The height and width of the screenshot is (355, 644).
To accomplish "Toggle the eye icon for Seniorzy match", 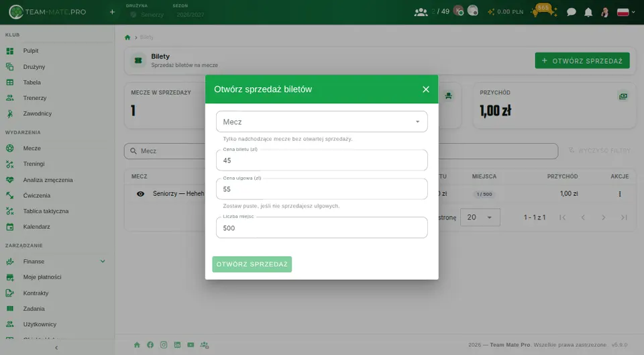I will pyautogui.click(x=140, y=194).
